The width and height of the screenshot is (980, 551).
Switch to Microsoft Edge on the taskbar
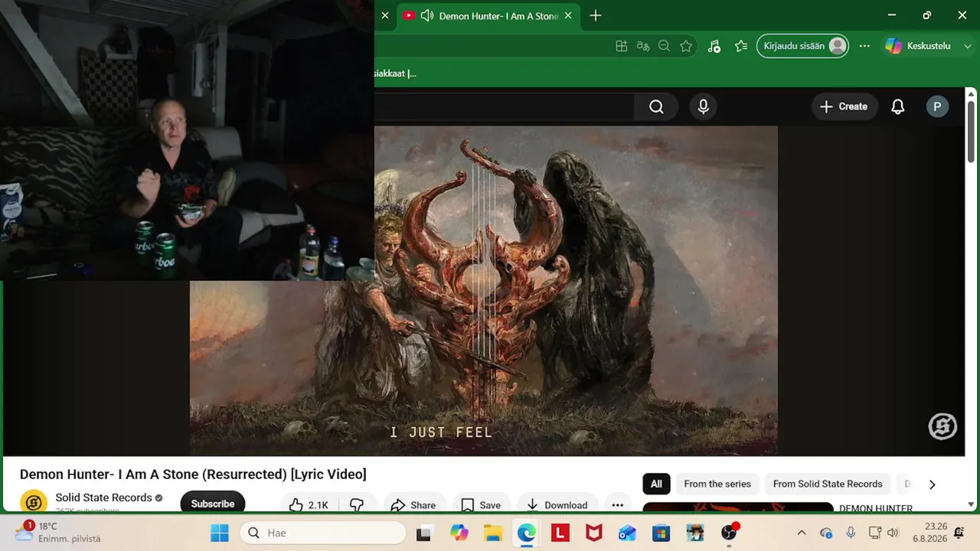[x=526, y=533]
